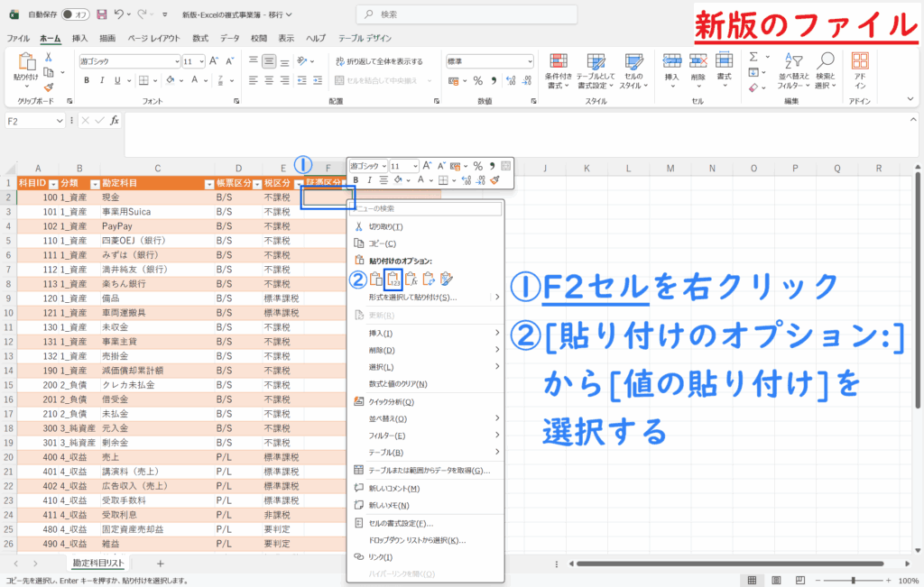Screen dimensions: 924x587
Task: Open the 数式 ribbon tab
Action: click(x=199, y=38)
